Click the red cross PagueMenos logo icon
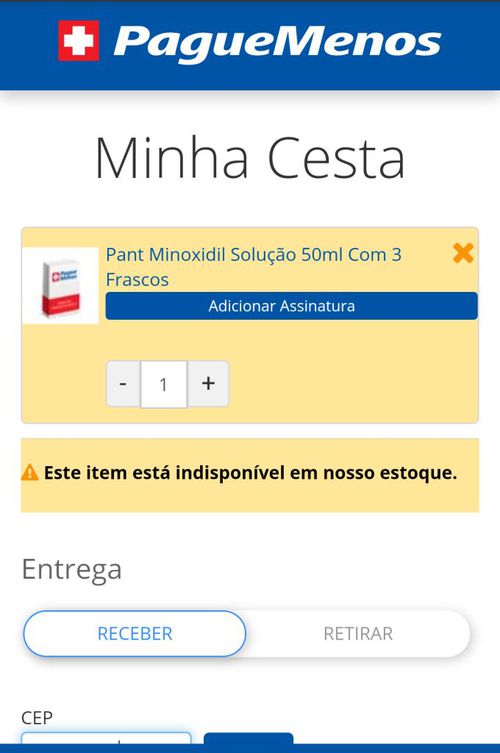 tap(79, 41)
